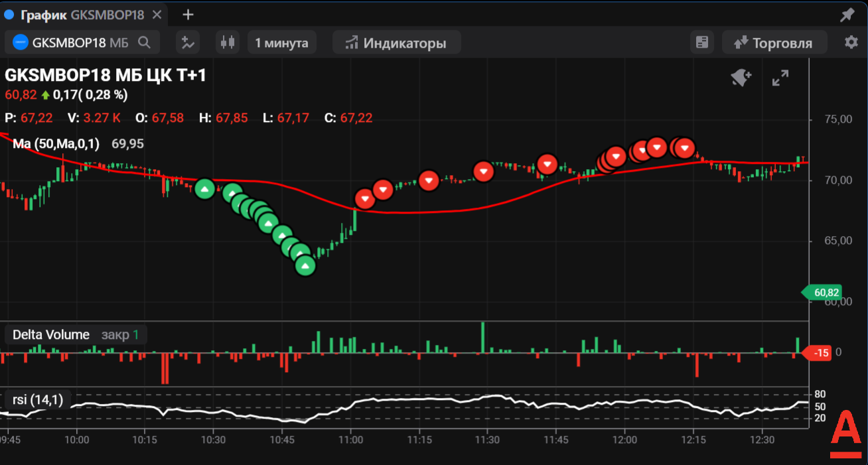Select the Ma (50,Ma,0,1) indicator label
This screenshot has width=868, height=465.
point(56,144)
